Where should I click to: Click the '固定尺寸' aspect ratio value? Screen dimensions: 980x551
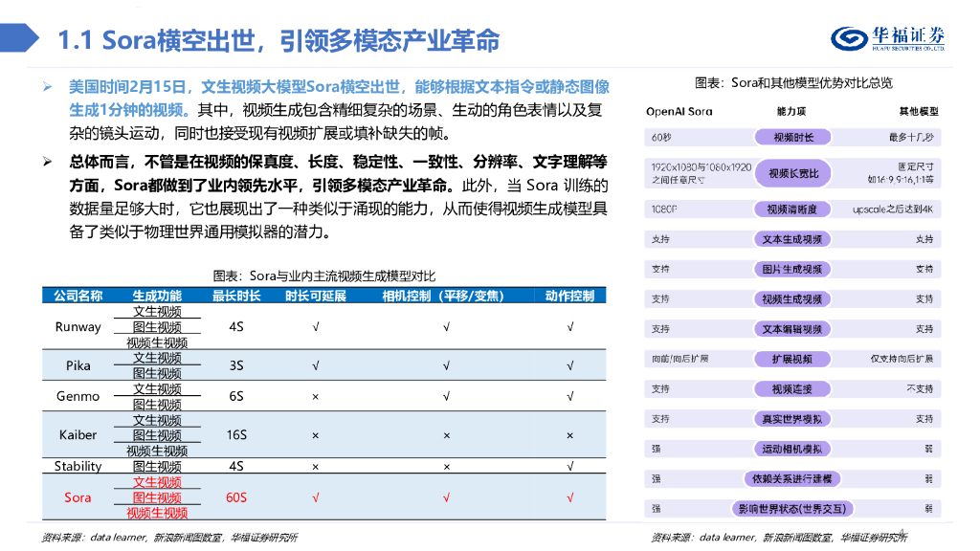coord(916,166)
